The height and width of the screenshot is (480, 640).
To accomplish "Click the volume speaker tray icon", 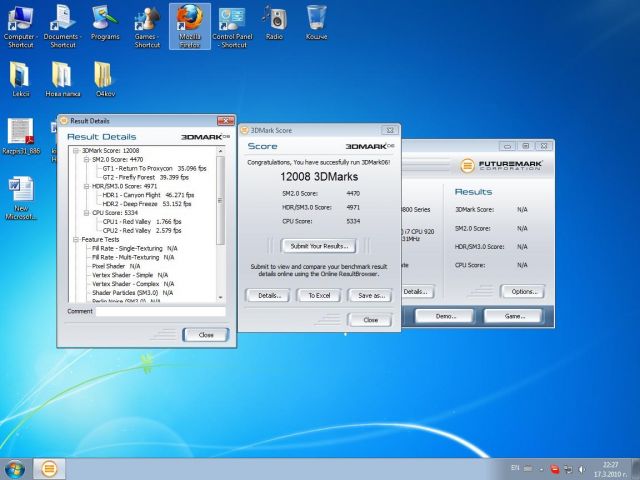I will pos(582,469).
